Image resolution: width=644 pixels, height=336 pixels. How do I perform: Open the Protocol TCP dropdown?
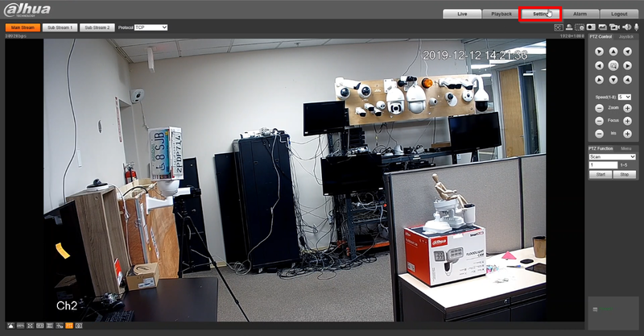click(x=151, y=27)
